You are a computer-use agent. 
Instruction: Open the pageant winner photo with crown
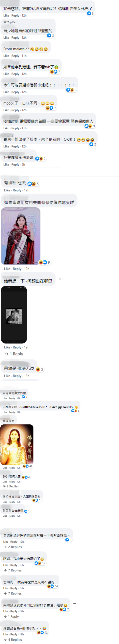20,236
